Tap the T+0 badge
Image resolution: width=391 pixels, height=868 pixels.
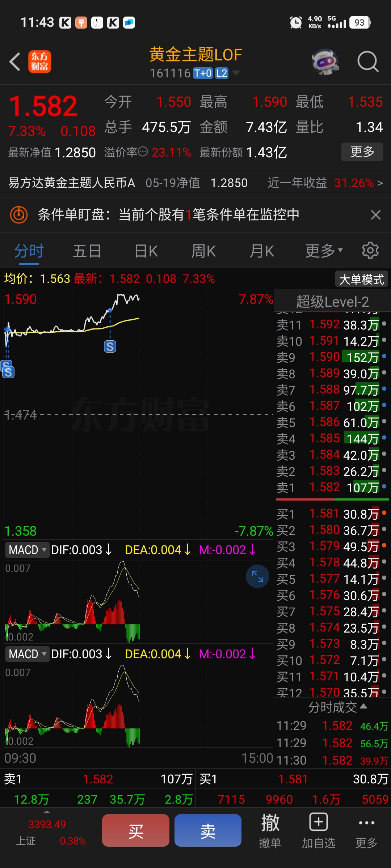[x=203, y=73]
